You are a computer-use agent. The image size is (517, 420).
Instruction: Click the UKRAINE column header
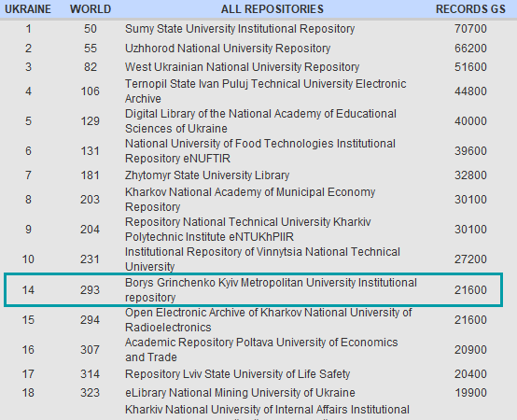tap(28, 9)
